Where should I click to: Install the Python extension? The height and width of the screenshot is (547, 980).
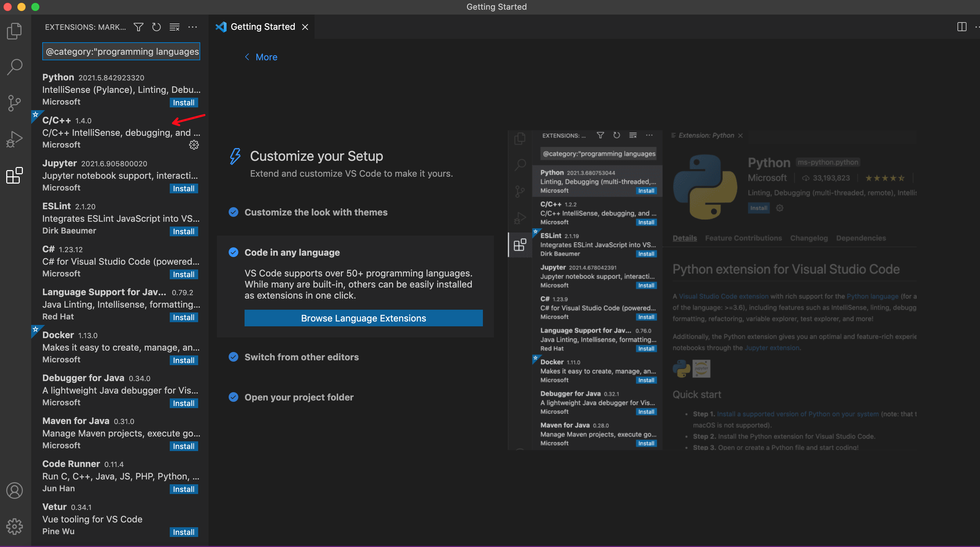coord(184,102)
